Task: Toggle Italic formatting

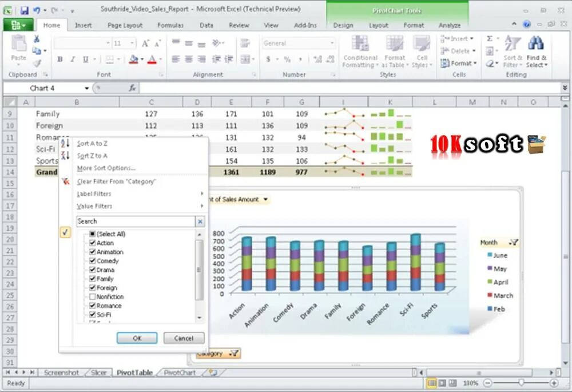Action: pos(73,59)
